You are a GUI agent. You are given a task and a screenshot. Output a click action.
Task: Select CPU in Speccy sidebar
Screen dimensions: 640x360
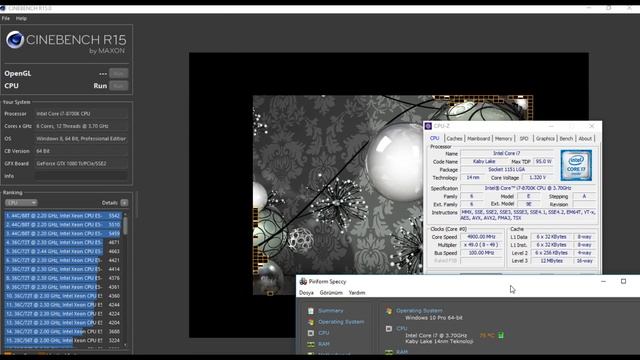tap(324, 333)
